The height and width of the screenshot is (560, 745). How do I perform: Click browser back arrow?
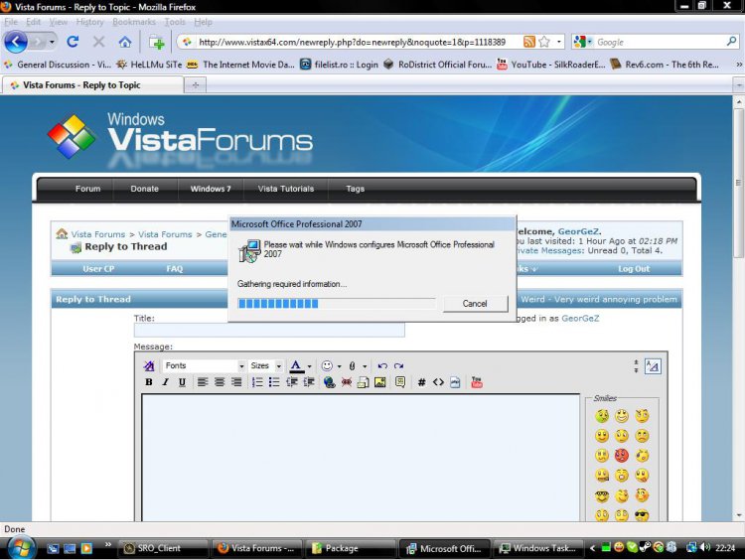16,42
